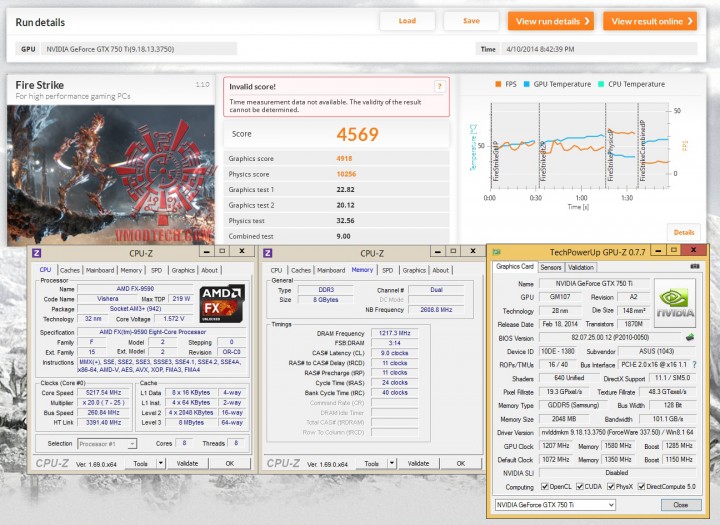Select Graphics Card tab in GPU-Z

515,266
